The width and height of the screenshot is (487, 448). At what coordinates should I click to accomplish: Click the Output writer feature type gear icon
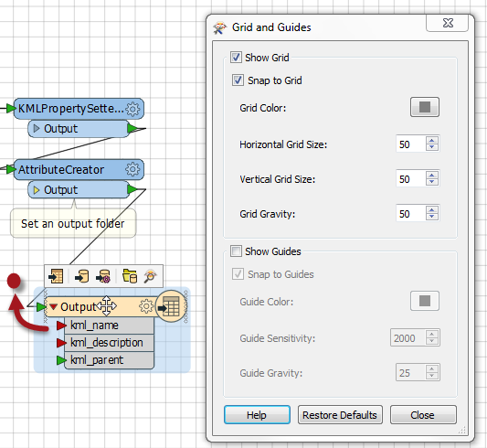click(x=146, y=306)
